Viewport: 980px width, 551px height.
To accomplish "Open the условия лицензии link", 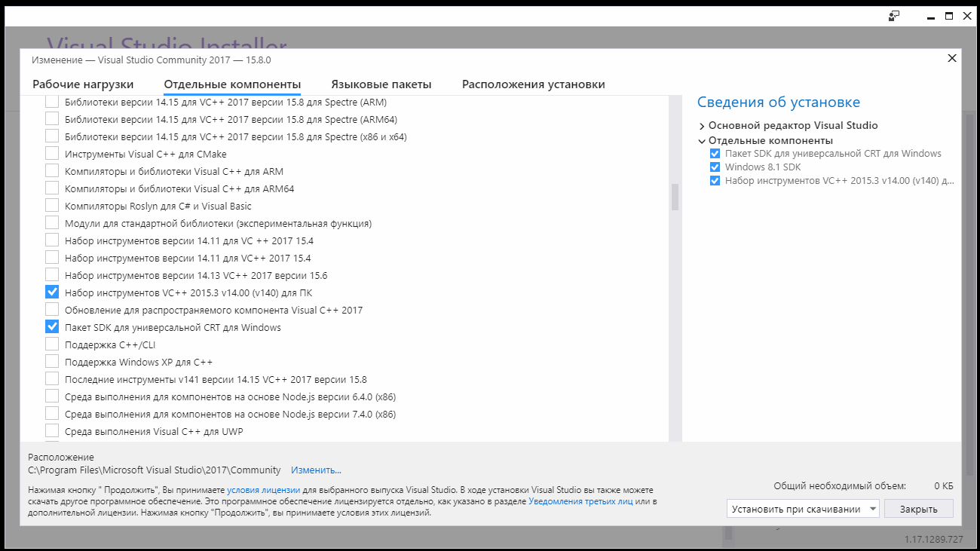I will (x=264, y=490).
